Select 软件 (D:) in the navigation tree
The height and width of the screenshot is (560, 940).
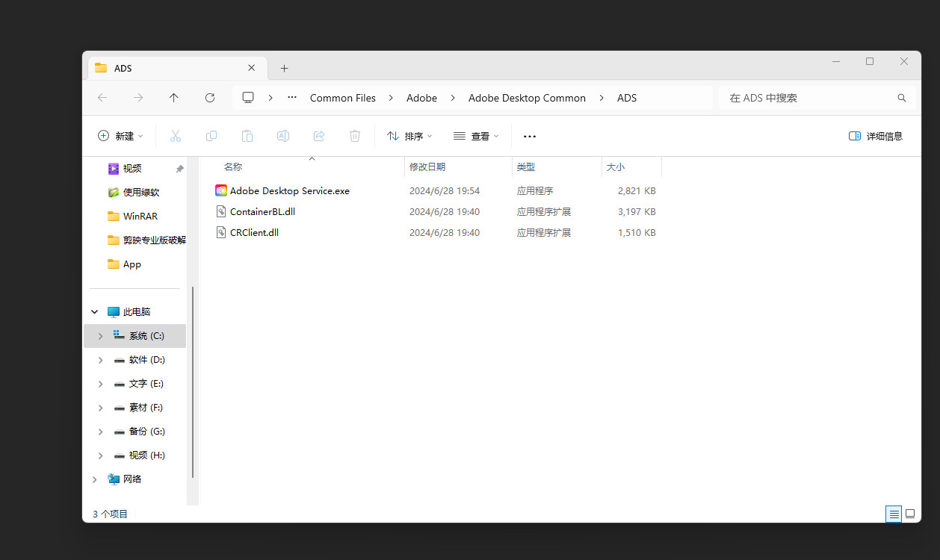(x=146, y=360)
